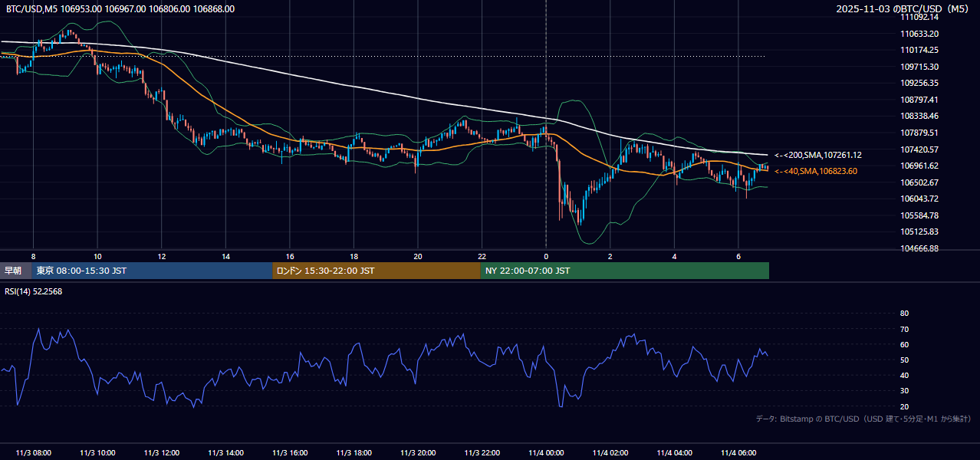Click hour tick 22 under price chart
Image resolution: width=980 pixels, height=460 pixels.
tap(482, 256)
